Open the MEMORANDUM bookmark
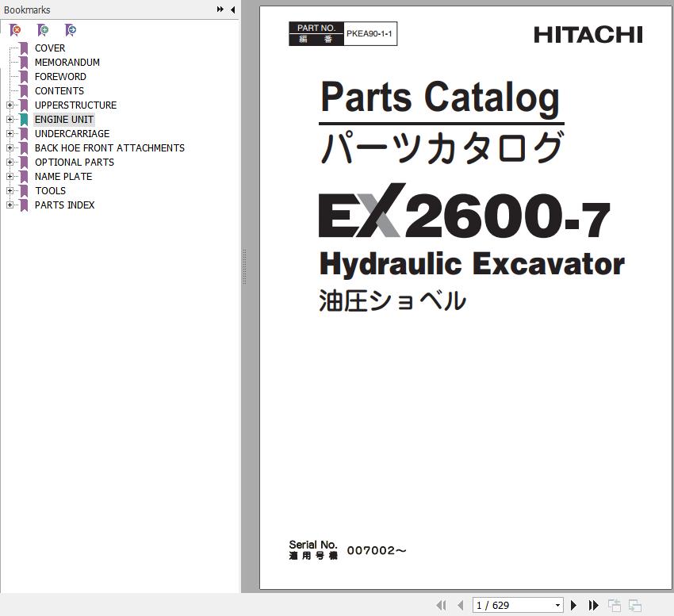674x616 pixels. tap(67, 63)
